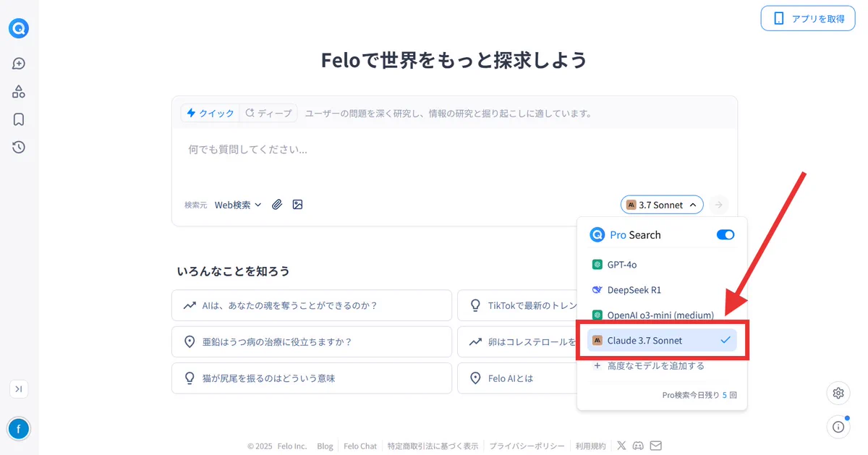Click the Felo logo beside Pro Search
Screen dimensions: 868x455
(x=597, y=234)
